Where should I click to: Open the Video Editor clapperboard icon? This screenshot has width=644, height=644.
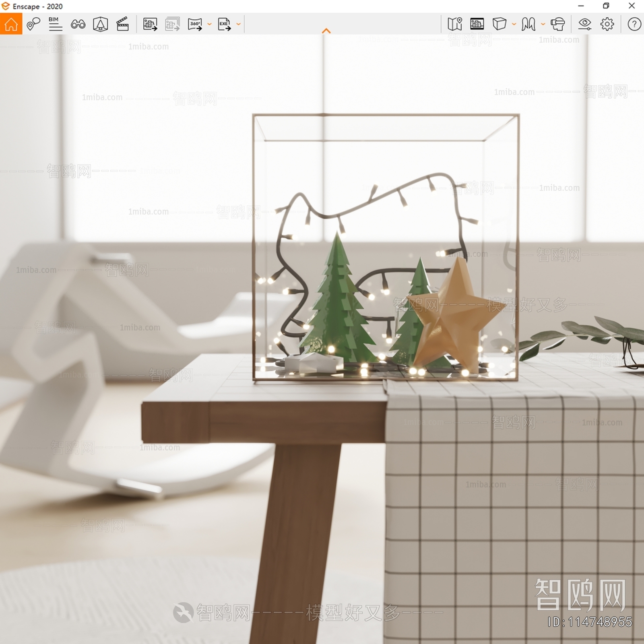(122, 24)
